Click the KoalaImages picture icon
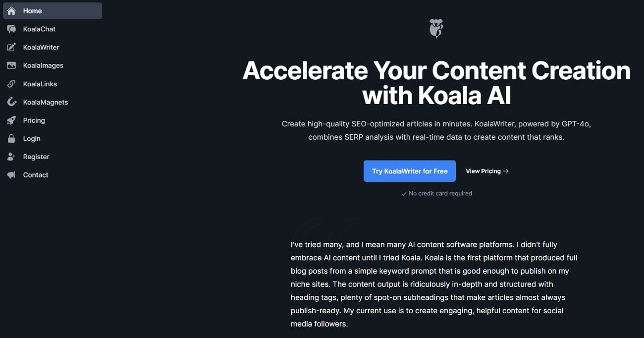The height and width of the screenshot is (338, 644). coord(11,65)
